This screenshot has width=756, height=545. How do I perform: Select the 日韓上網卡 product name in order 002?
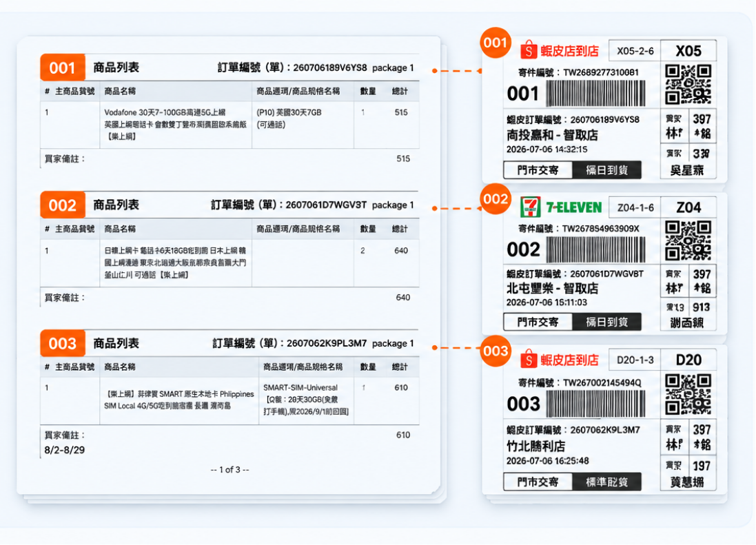pos(175,263)
